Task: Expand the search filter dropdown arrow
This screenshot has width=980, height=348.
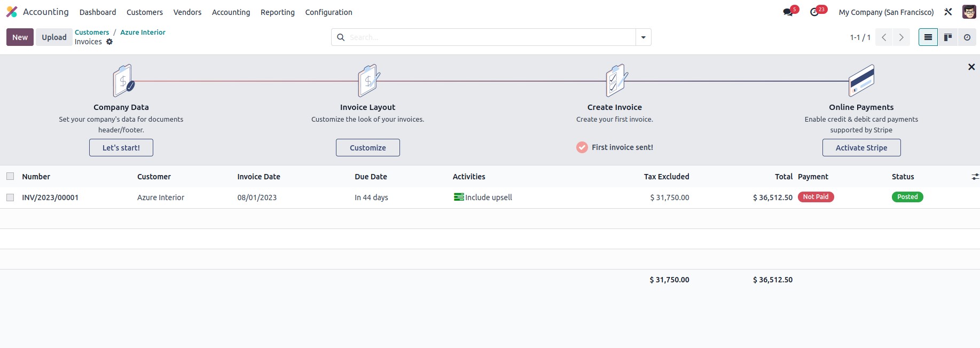Action: 643,37
